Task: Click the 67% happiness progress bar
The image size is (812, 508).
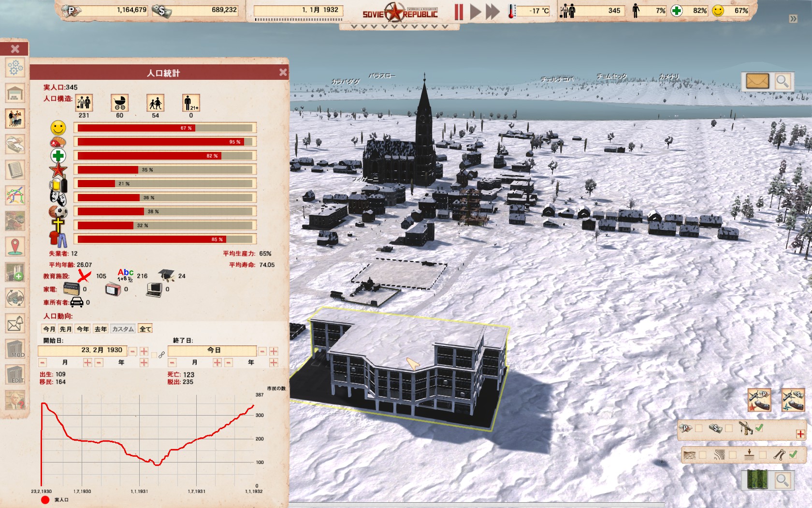Action: click(x=165, y=128)
